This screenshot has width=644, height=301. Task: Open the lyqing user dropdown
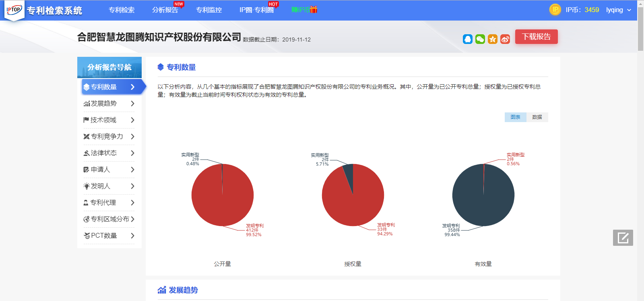click(x=619, y=10)
